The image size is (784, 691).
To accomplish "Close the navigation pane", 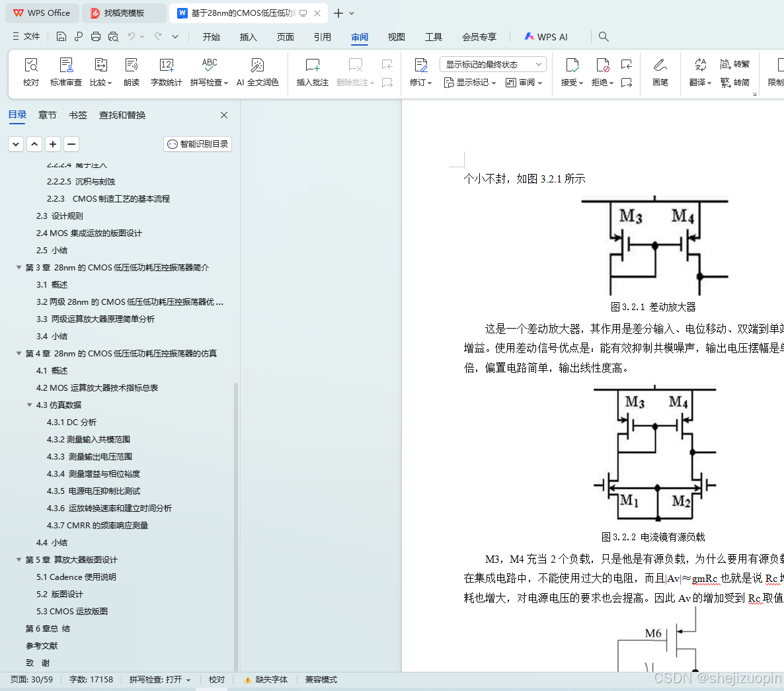I will coord(224,115).
